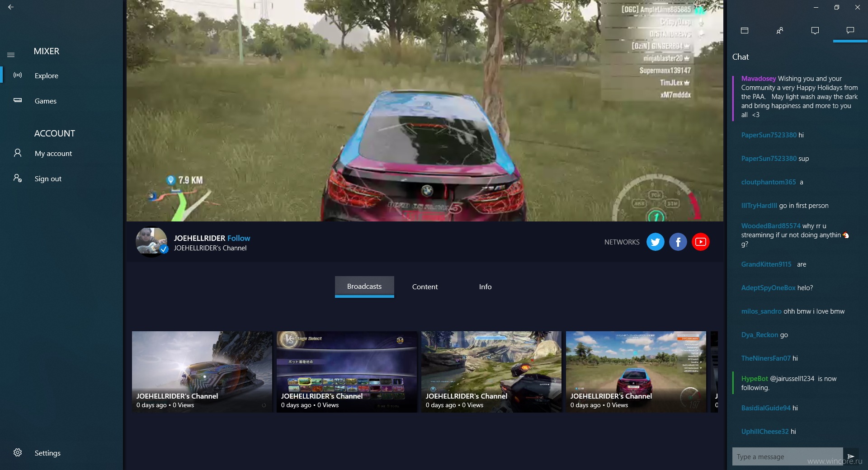Click username cloutphantom365 in chat
This screenshot has height=470, width=868.
click(x=769, y=182)
